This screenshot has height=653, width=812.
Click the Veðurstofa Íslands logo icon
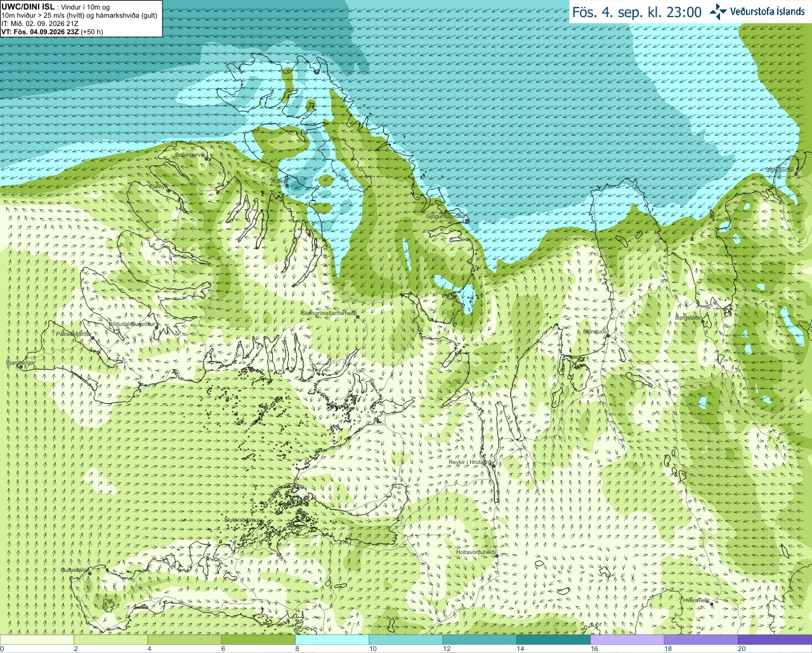[x=718, y=11]
